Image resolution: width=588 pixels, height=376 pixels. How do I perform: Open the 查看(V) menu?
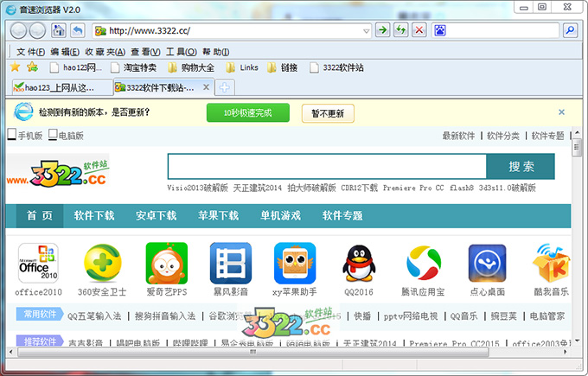pyautogui.click(x=145, y=52)
